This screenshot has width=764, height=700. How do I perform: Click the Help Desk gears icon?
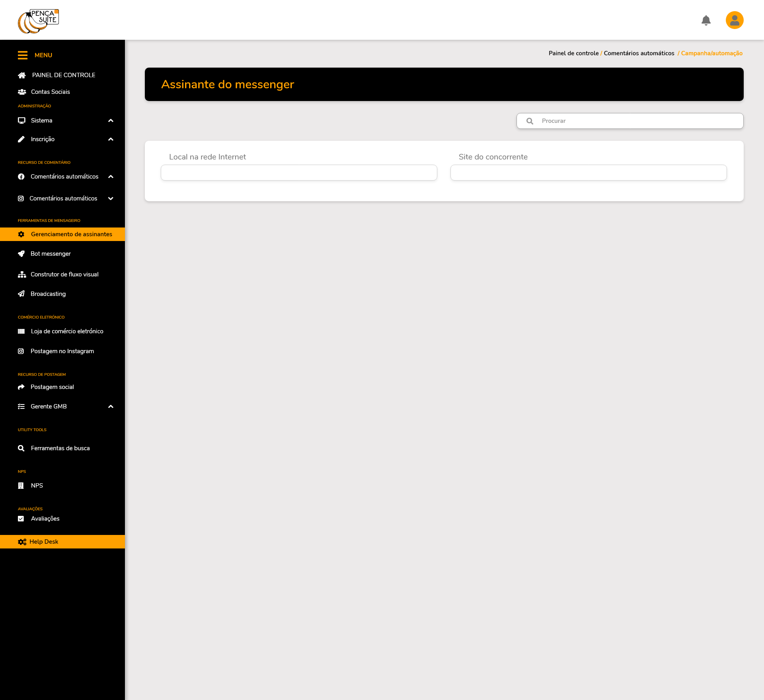22,542
